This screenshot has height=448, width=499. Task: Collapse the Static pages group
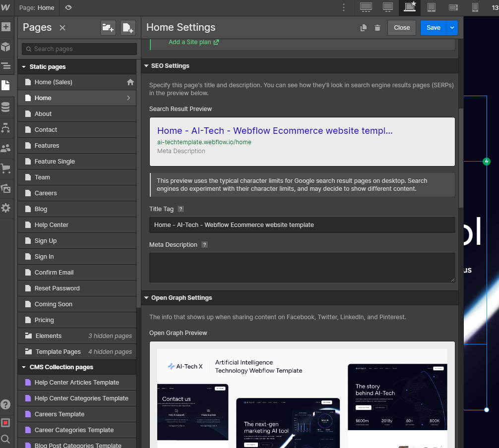click(23, 66)
